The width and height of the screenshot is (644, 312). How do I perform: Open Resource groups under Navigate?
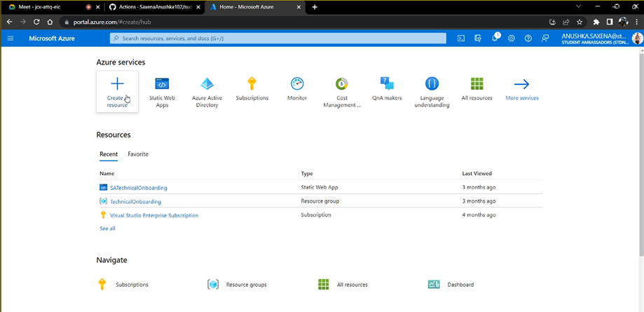[x=247, y=285]
